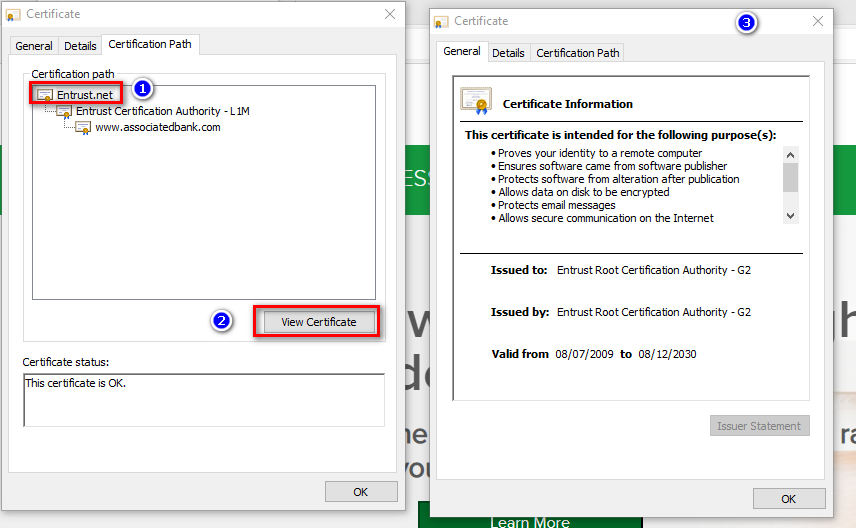Click the Entrust Certification Authority - L1M icon
The width and height of the screenshot is (856, 528).
64,111
